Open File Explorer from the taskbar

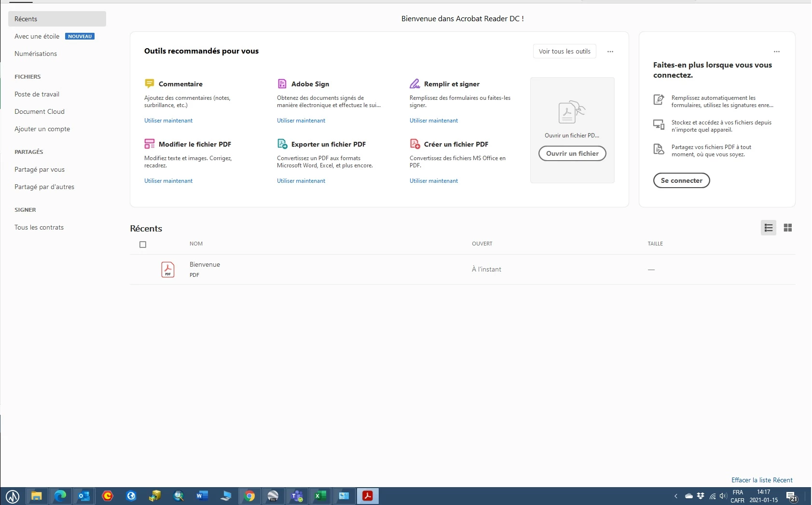[x=37, y=496]
